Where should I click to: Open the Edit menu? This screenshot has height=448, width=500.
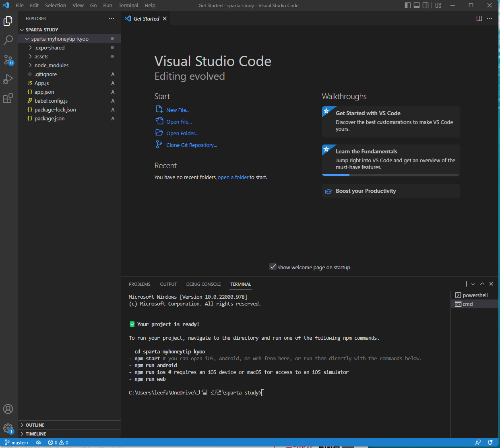(x=34, y=5)
